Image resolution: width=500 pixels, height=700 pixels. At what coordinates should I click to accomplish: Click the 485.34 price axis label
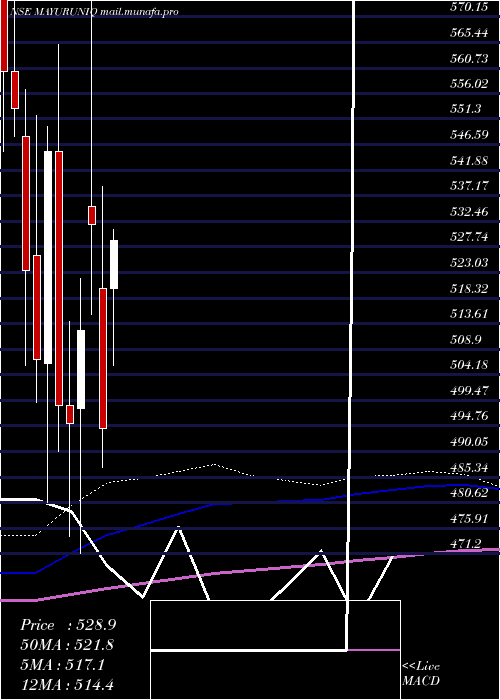pos(469,468)
